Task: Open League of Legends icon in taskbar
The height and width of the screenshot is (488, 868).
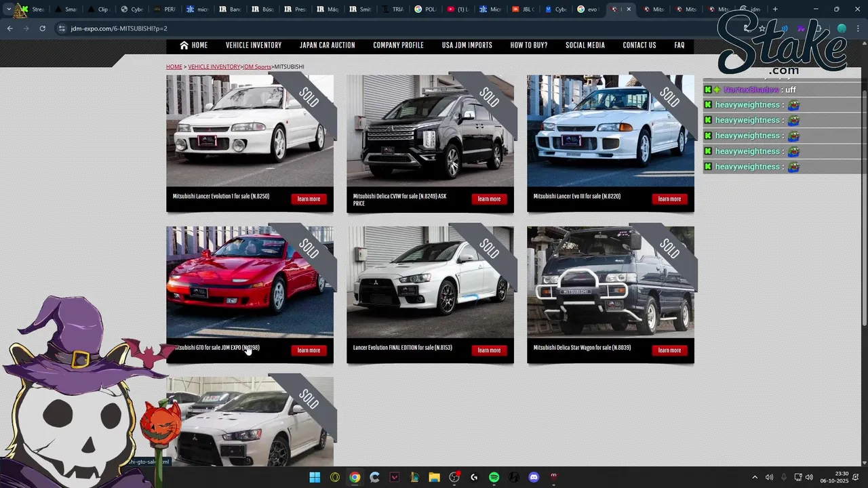Action: point(414,477)
